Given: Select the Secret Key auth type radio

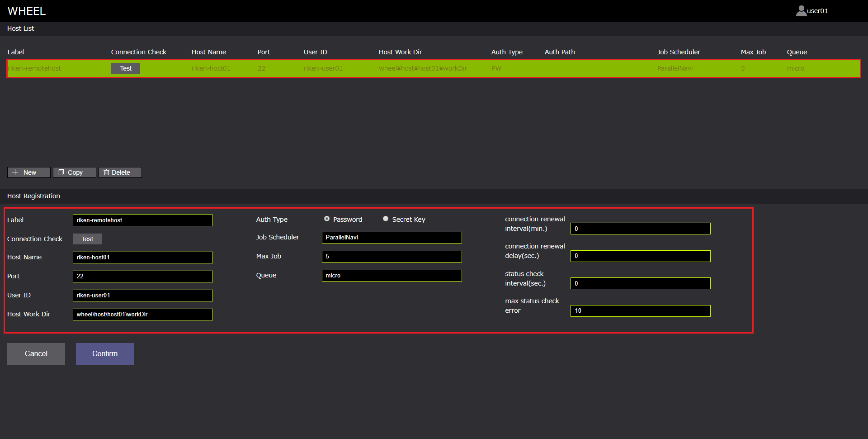Looking at the screenshot, I should point(386,219).
